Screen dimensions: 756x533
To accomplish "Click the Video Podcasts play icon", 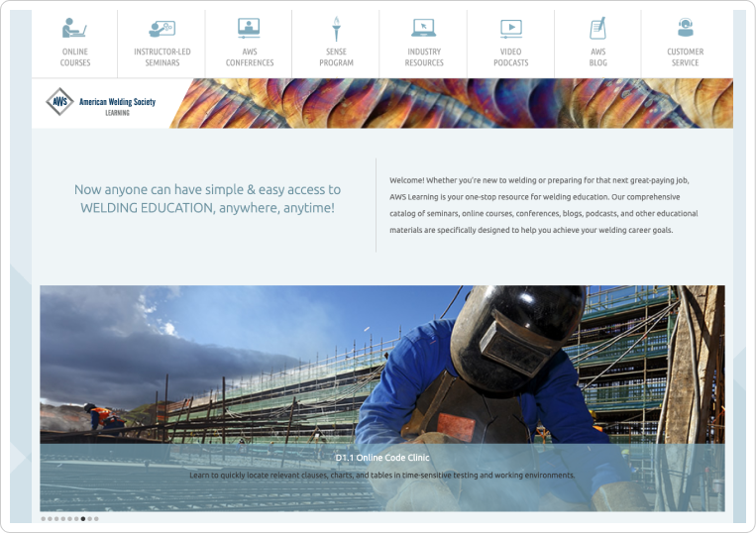I will (x=511, y=29).
